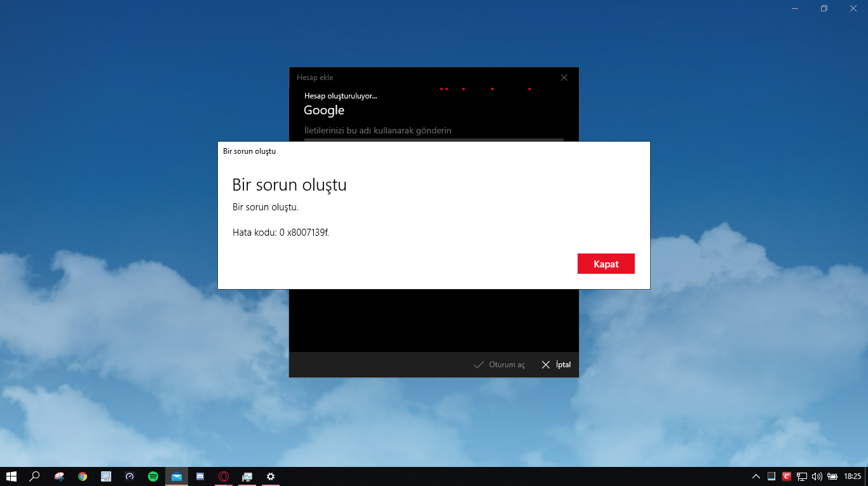Click the touch keyboard tray icon
The height and width of the screenshot is (486, 868).
point(771,476)
